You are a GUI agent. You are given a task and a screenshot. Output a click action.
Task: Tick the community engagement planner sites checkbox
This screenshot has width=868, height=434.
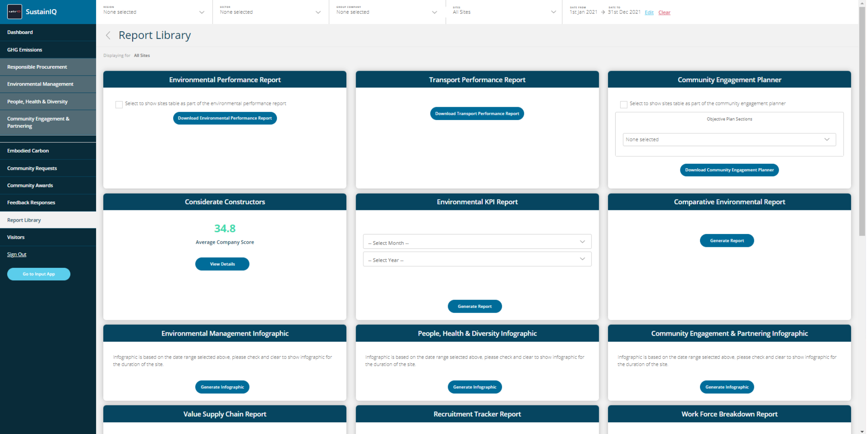point(624,104)
